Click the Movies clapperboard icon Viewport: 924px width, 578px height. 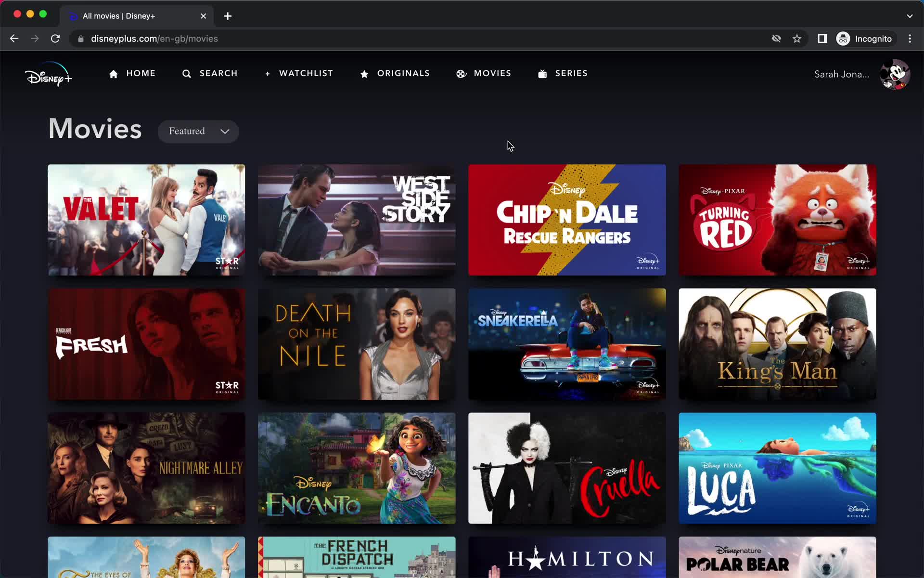[x=461, y=73]
